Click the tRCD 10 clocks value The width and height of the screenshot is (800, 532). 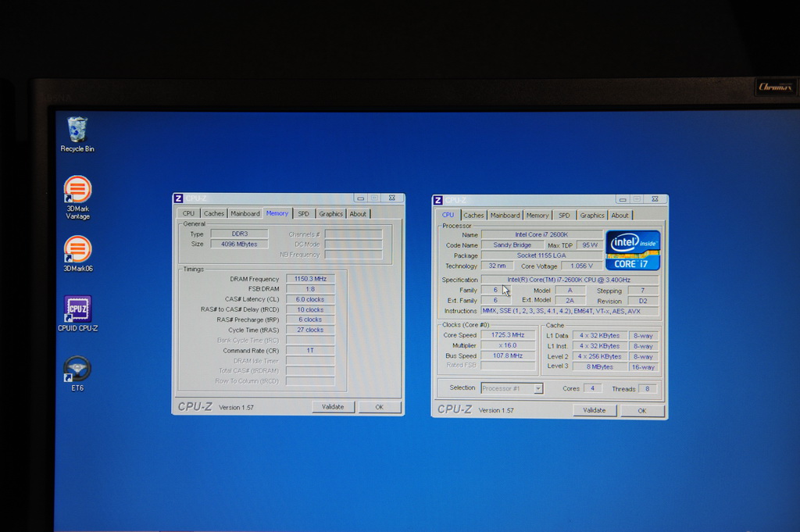pos(310,309)
